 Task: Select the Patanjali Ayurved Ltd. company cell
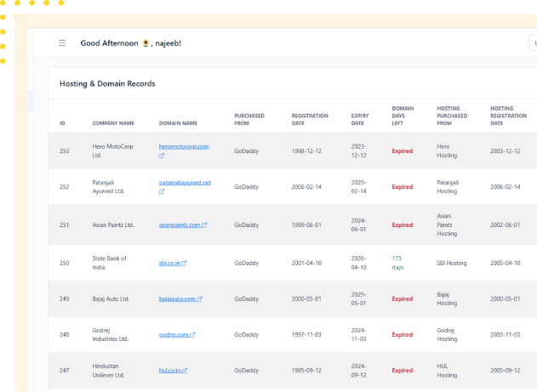(108, 187)
